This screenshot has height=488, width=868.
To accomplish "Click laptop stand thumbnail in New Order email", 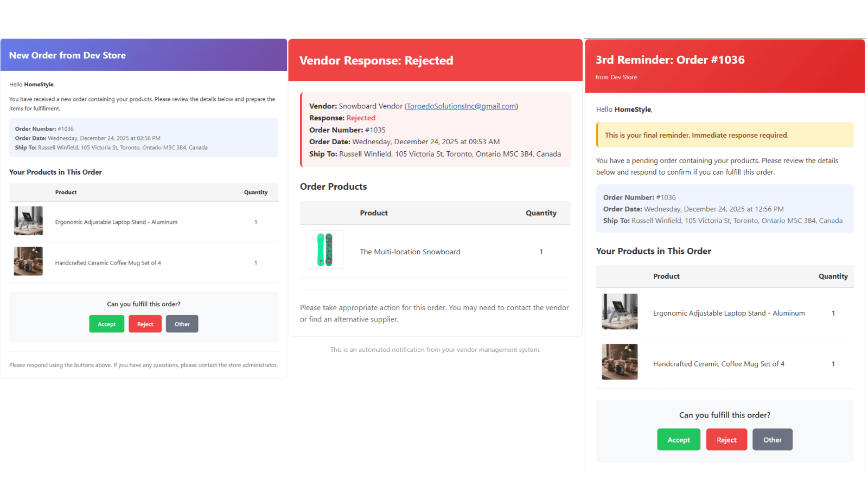I will (x=28, y=221).
